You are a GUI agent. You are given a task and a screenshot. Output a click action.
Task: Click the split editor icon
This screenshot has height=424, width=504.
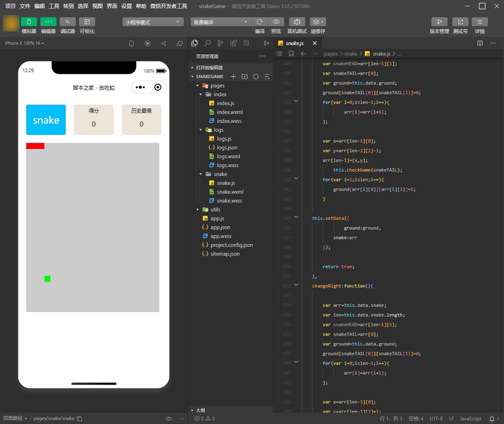pos(480,43)
